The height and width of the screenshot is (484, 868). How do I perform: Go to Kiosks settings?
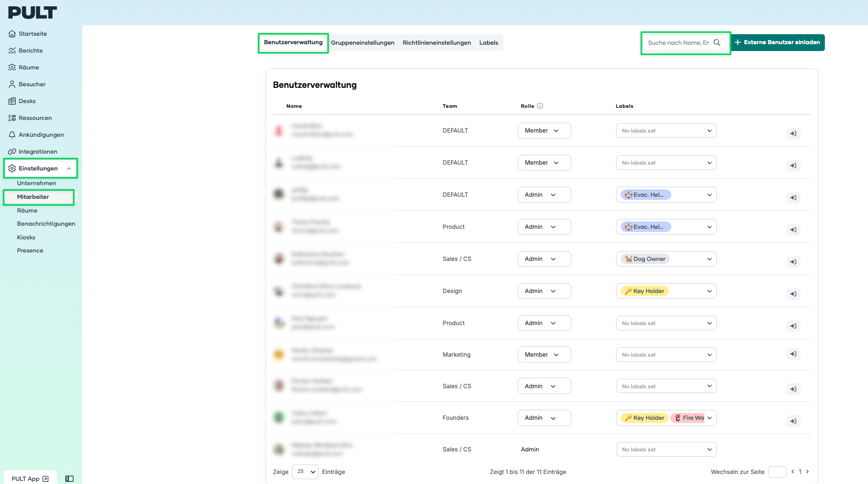[x=26, y=237]
